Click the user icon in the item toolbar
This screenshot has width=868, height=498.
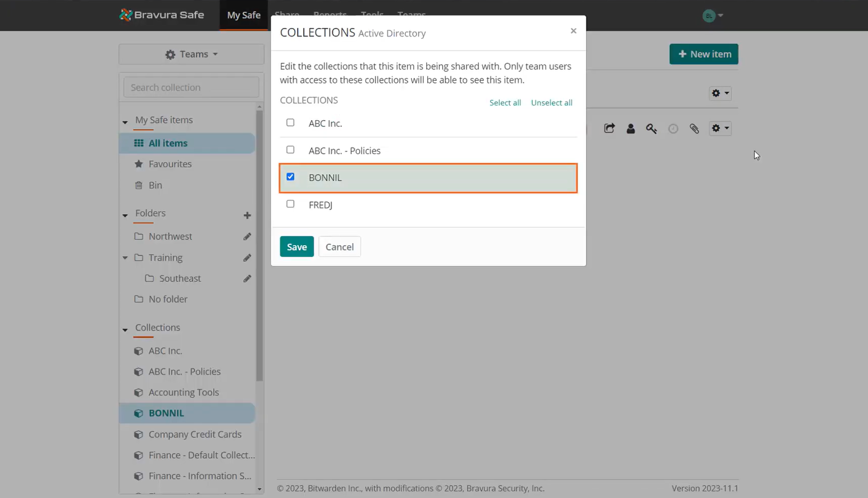(631, 129)
